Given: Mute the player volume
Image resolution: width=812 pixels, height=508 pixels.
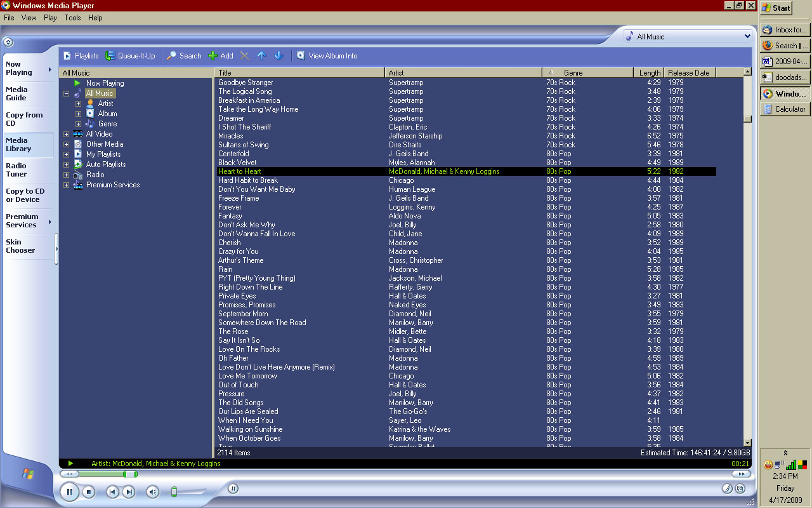Looking at the screenshot, I should [x=153, y=491].
